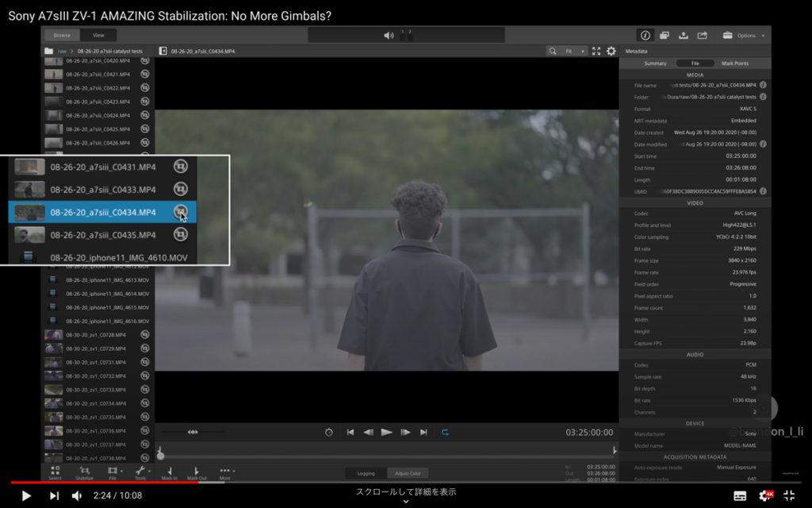
Task: Click the YouTube red progress bar
Action: [x=103, y=482]
